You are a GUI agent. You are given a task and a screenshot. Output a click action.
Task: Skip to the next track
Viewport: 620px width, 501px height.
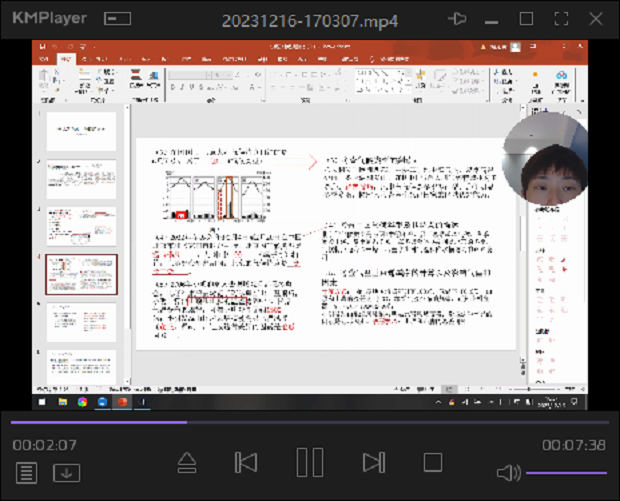pyautogui.click(x=374, y=462)
